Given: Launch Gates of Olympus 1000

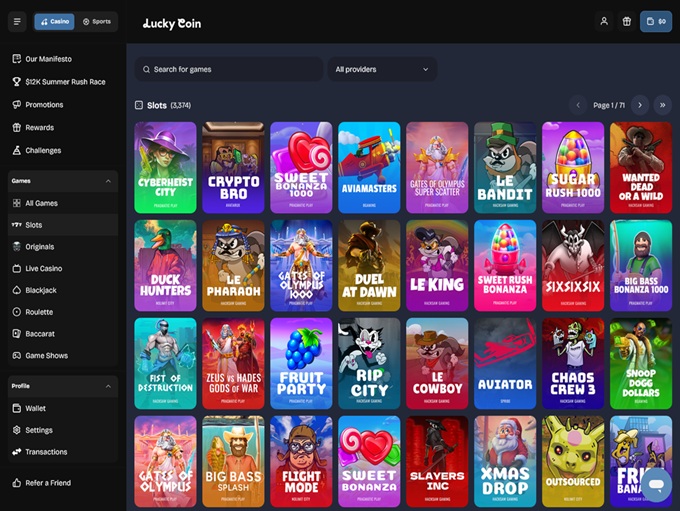Looking at the screenshot, I should 301,265.
